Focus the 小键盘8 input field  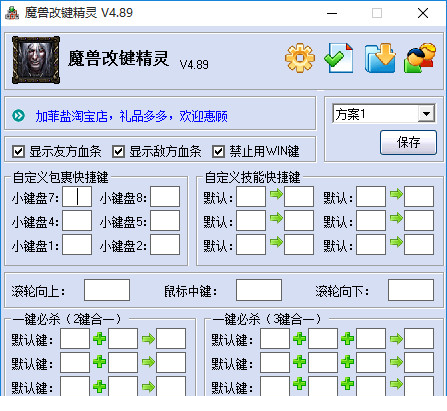tap(165, 197)
